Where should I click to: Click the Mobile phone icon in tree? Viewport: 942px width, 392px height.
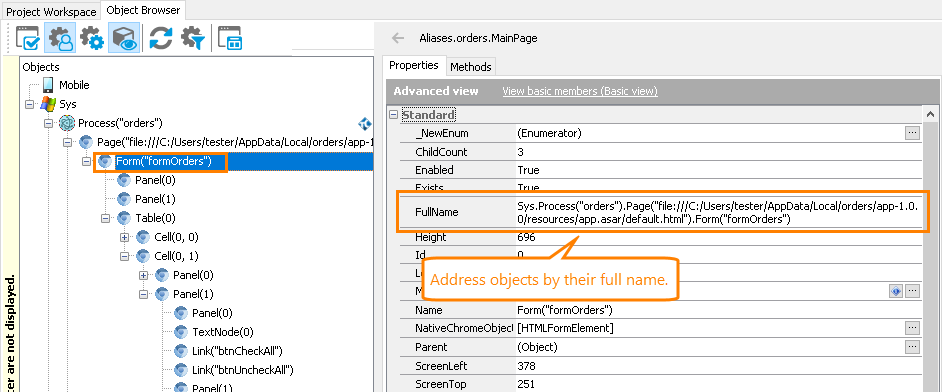point(48,85)
